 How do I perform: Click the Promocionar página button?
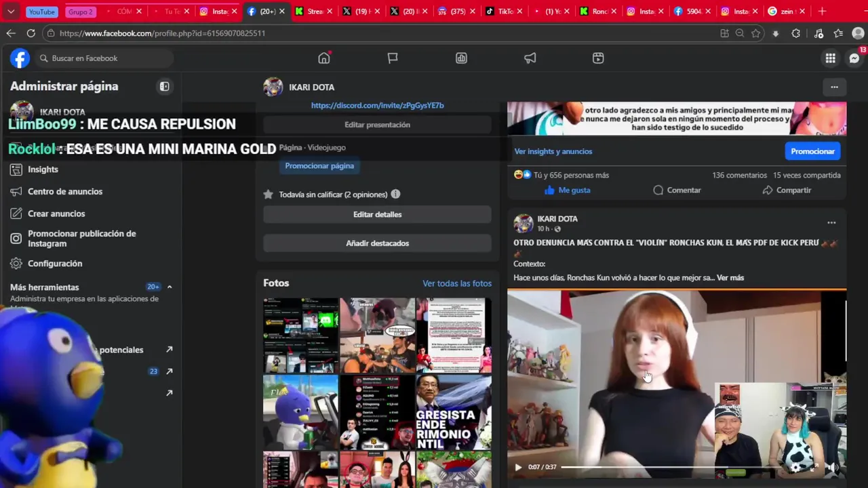click(319, 166)
